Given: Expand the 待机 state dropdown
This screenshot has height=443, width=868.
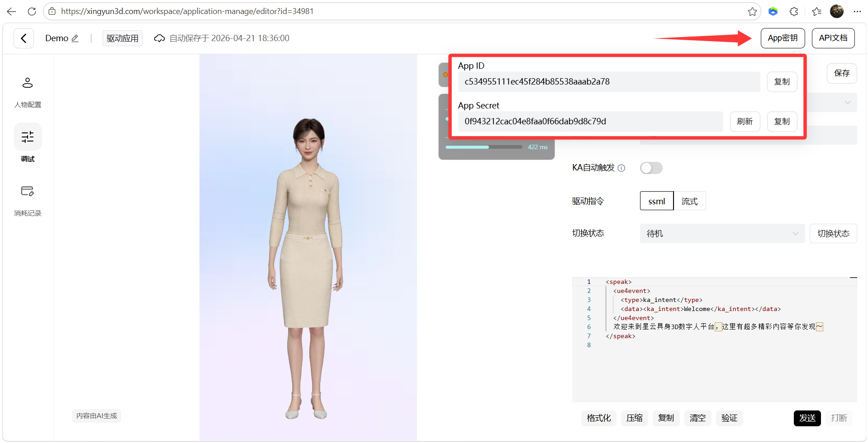Looking at the screenshot, I should [722, 234].
